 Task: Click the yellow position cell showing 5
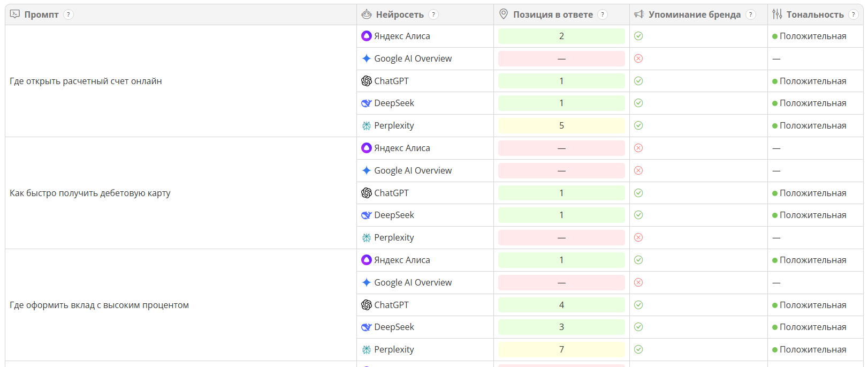[x=561, y=125]
